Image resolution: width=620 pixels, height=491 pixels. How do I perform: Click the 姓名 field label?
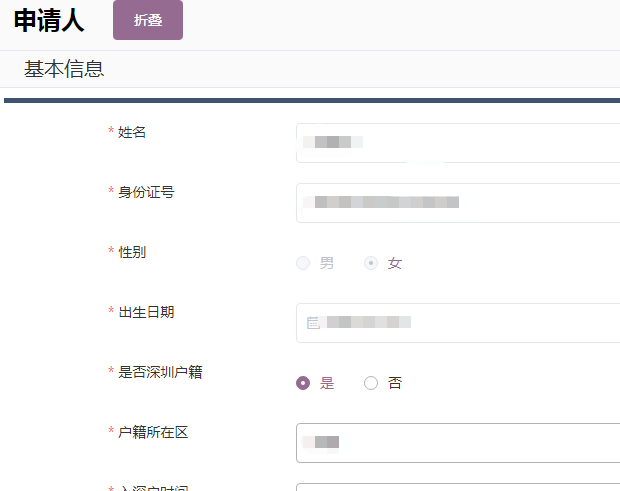click(132, 132)
